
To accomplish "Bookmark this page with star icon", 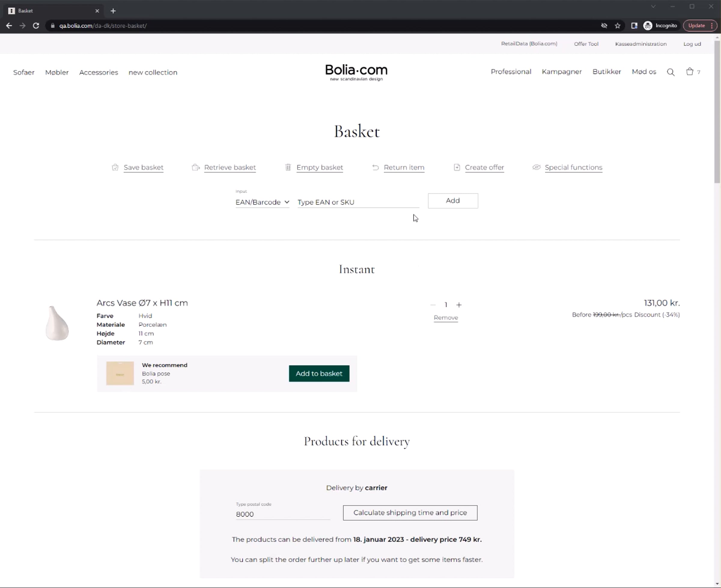I will tap(617, 26).
